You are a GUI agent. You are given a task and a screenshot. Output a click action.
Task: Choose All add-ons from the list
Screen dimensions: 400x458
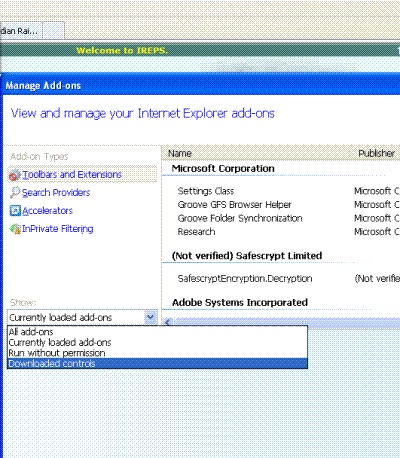click(x=157, y=332)
